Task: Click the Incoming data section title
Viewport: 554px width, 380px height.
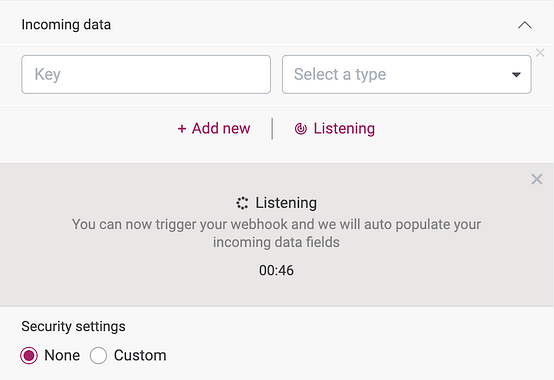Action: pyautogui.click(x=66, y=25)
